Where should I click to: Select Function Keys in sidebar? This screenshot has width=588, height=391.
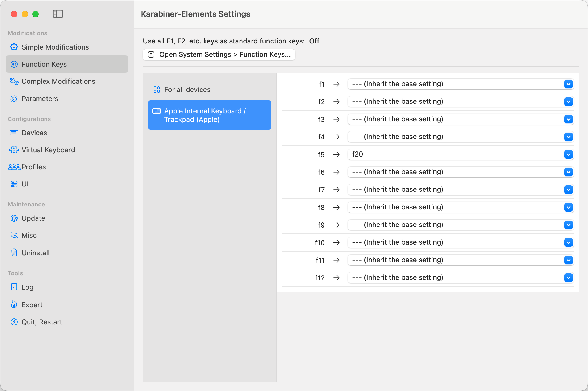tap(67, 64)
